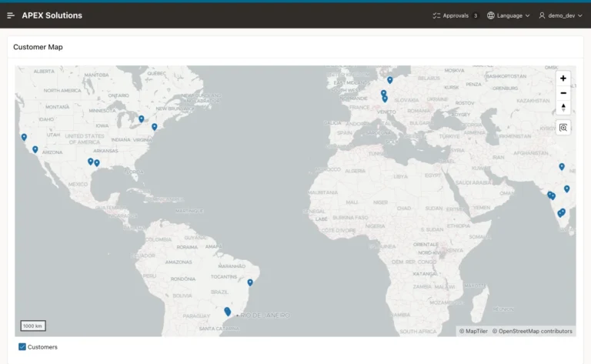
Task: Uncheck the Customers layer checkbox
Action: pyautogui.click(x=22, y=346)
